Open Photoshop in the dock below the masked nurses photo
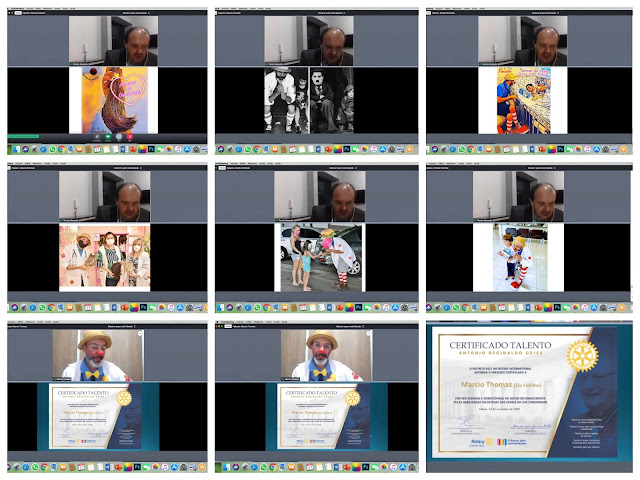Viewport: 640px width, 480px height. point(144,307)
